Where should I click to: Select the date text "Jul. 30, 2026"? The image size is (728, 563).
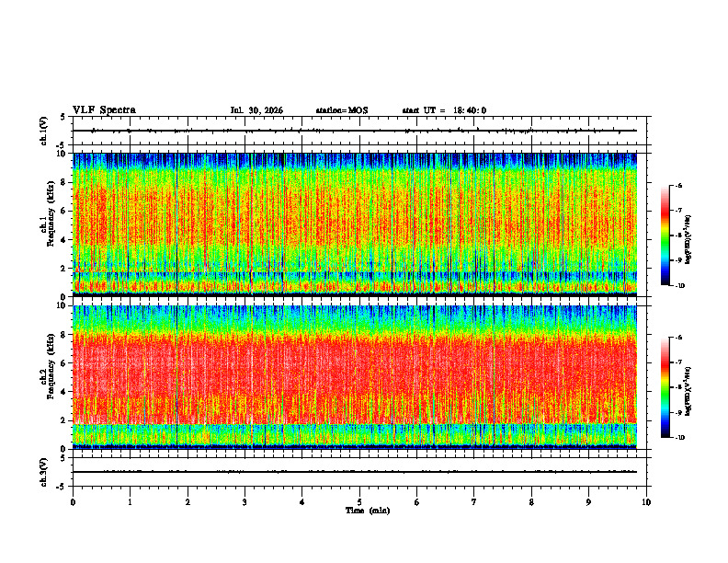coord(256,110)
